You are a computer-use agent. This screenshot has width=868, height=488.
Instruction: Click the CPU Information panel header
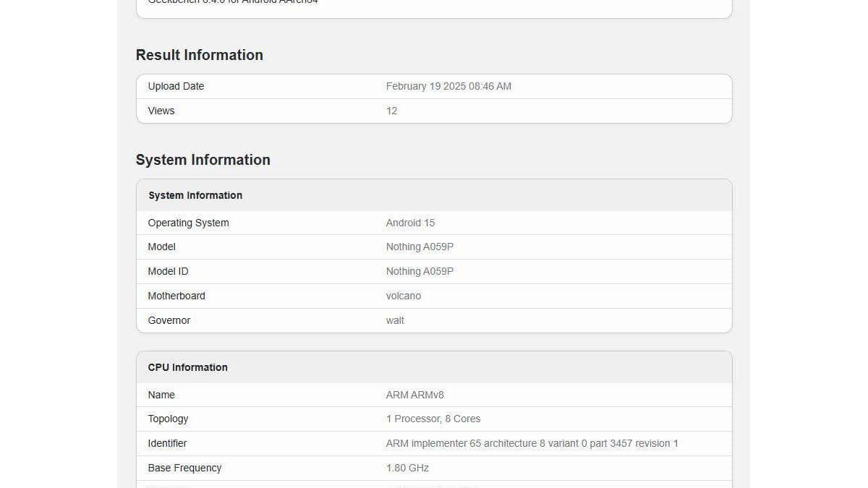pos(187,367)
